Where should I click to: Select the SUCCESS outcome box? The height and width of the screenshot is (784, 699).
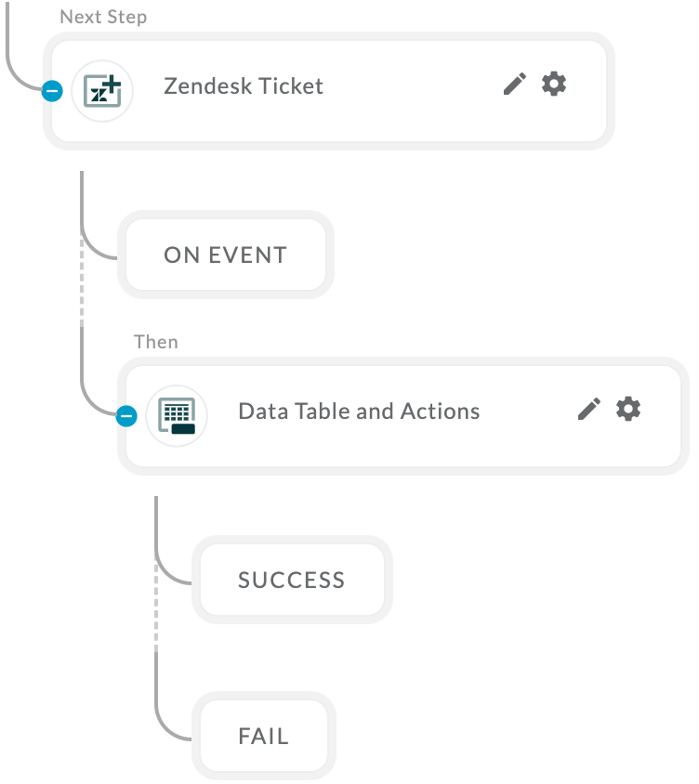pyautogui.click(x=292, y=580)
